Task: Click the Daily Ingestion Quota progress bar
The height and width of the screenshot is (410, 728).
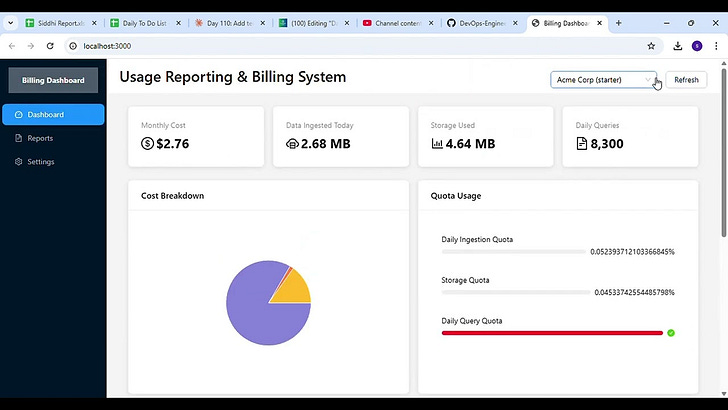Action: coord(514,252)
